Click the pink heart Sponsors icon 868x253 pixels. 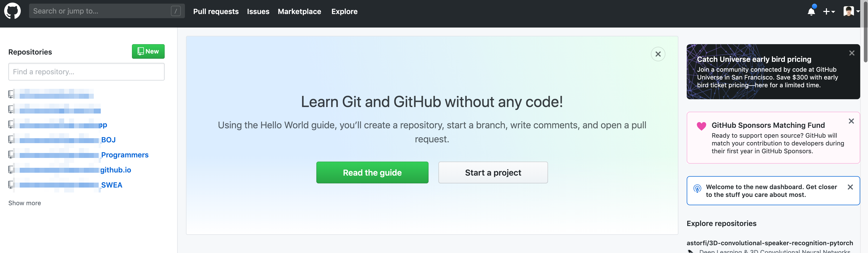tap(701, 126)
